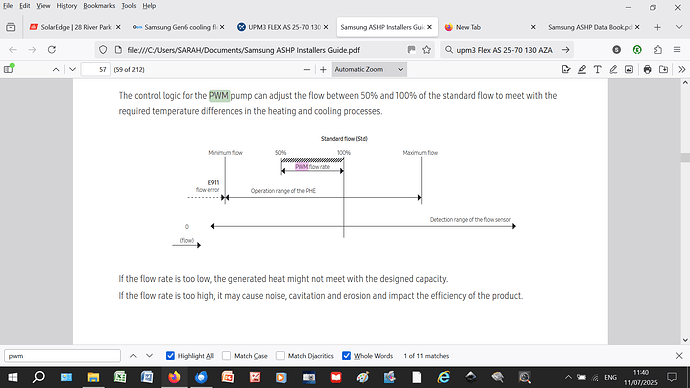Expand the list all tabs chevron
This screenshot has width=690, height=388.
point(679,27)
